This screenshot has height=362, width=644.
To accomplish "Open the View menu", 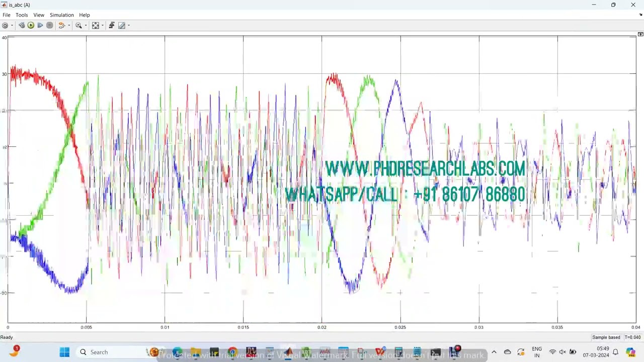I will pos(39,15).
